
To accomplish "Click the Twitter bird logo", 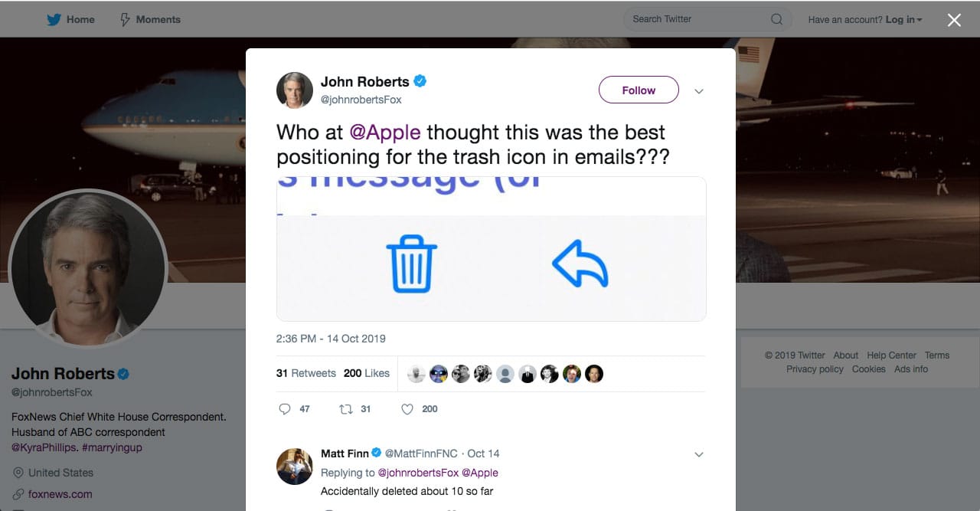I will 52,19.
